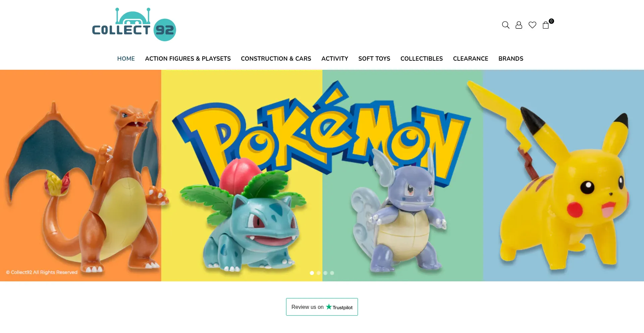Click the Collect 92 robot logo
The image size is (644, 333).
[x=134, y=24]
